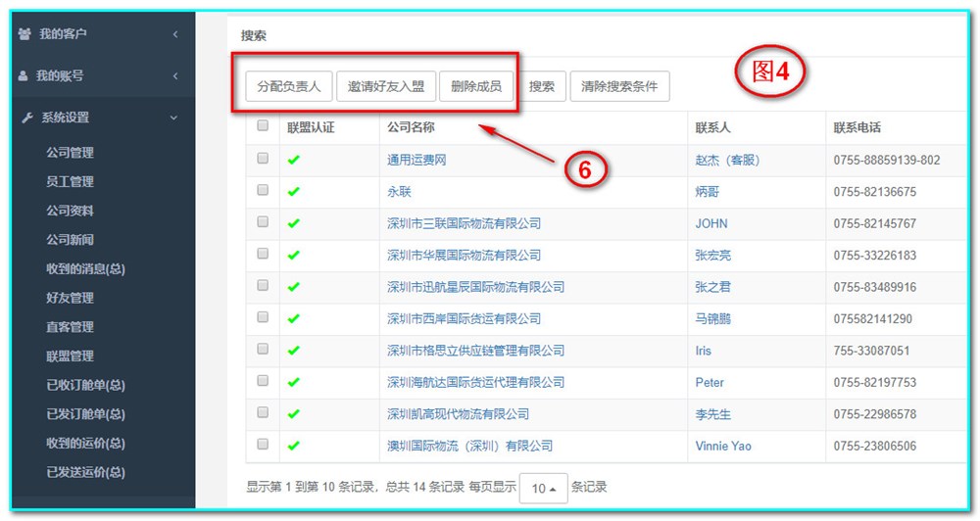Check the box for 永联 row
Viewport: 980px width, 521px height.
coord(263,189)
